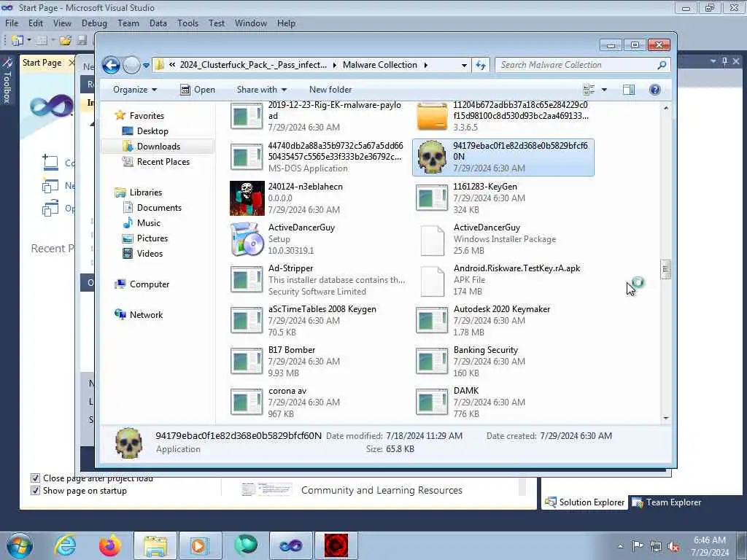Open the Edit menu in Visual Studio

coord(36,23)
